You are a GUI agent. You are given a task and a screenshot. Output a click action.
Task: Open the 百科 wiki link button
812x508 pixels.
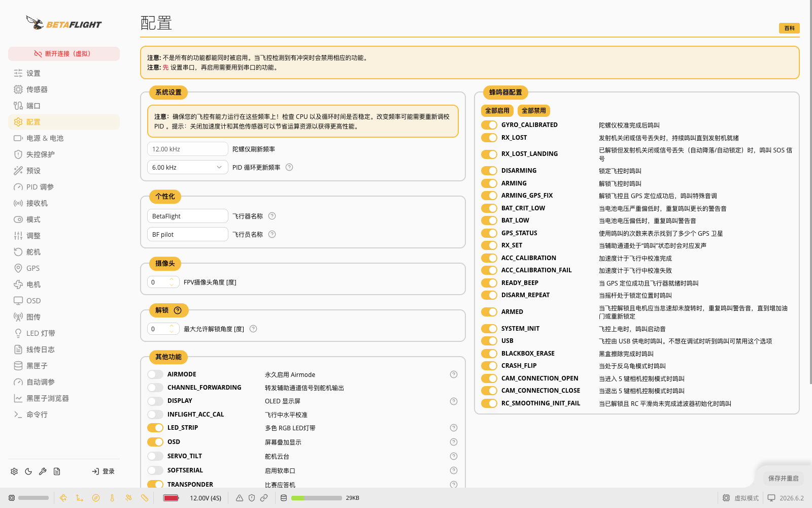tap(789, 28)
